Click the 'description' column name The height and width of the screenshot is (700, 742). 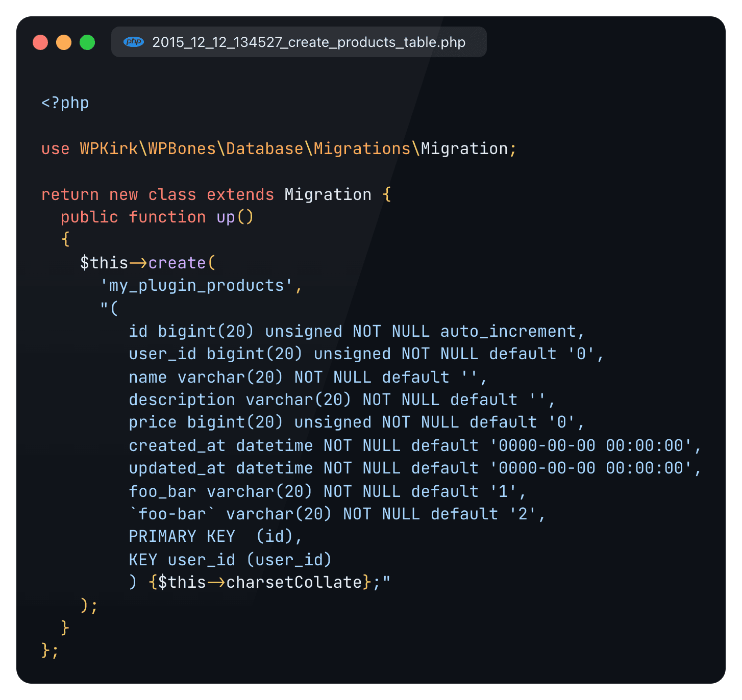coord(182,400)
